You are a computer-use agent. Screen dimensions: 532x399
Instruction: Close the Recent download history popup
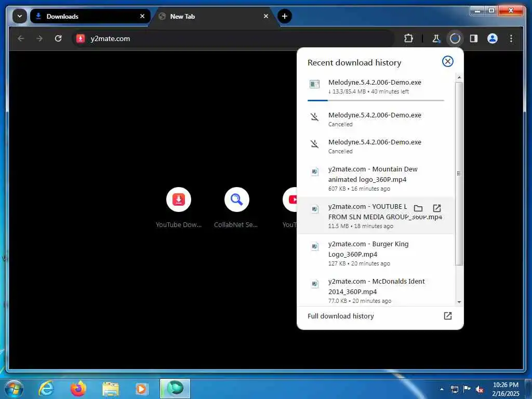click(x=447, y=61)
